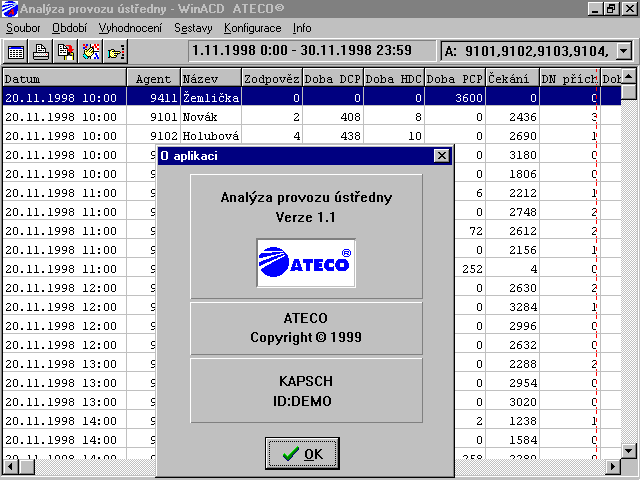Click the Doba PCP column header

tap(455, 78)
